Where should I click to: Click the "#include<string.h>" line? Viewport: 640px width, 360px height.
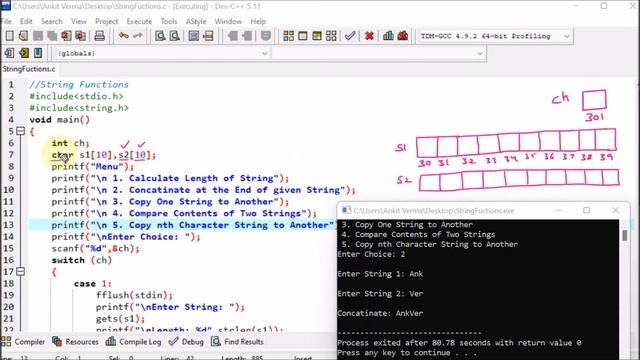coord(79,108)
